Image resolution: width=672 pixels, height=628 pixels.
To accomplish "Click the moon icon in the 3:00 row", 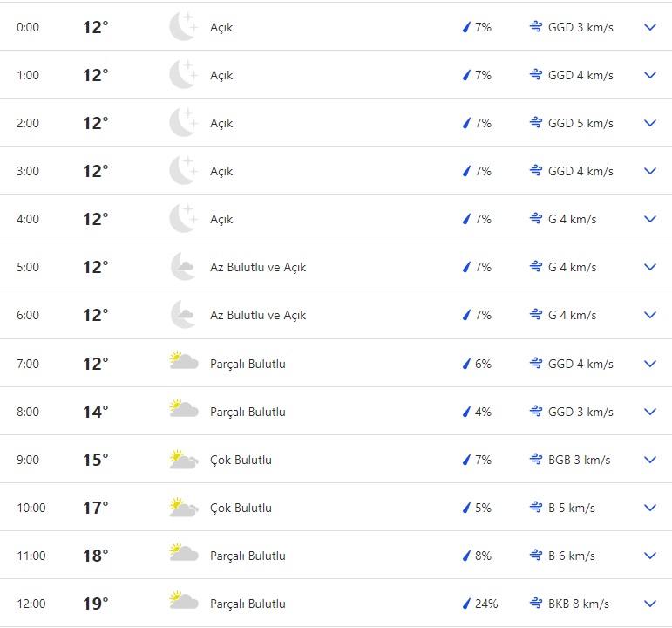I will 183,171.
